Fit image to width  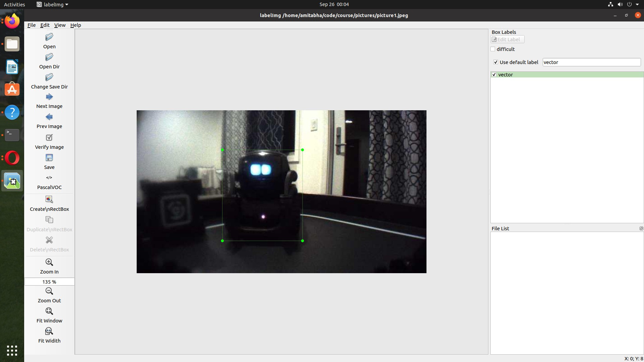coord(49,331)
